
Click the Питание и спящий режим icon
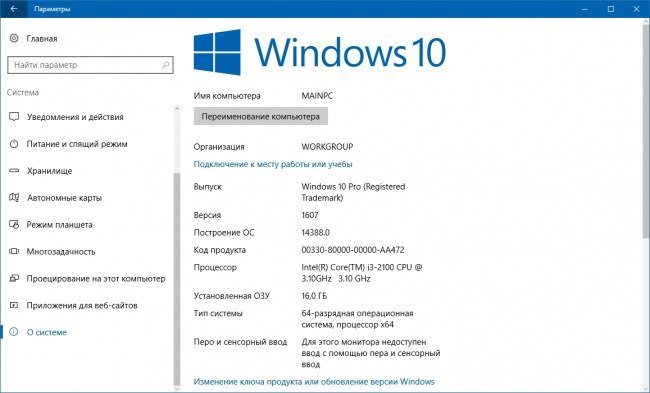pos(14,143)
